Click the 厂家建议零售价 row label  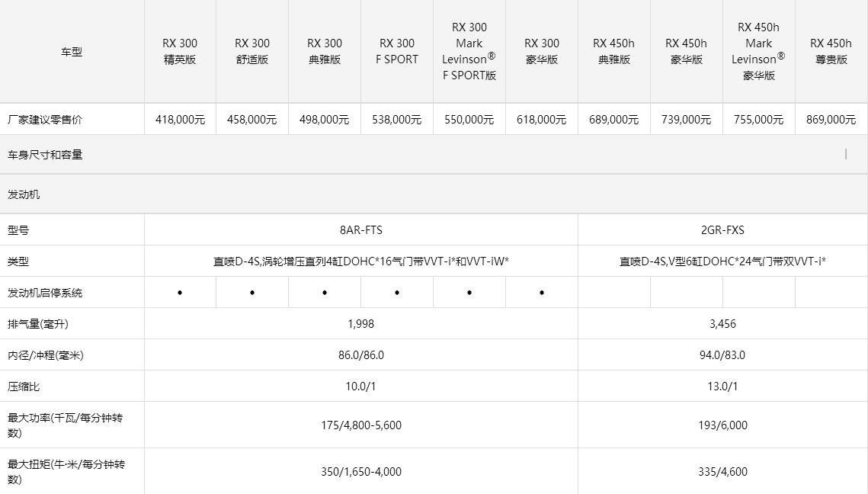pos(45,120)
